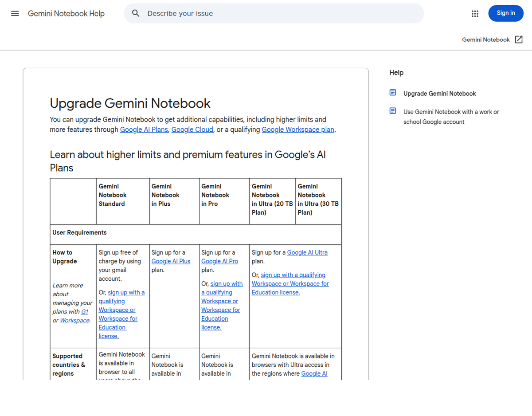This screenshot has width=532, height=416.
Task: Click the Gemini Notebook in Pro header
Action: tap(215, 195)
